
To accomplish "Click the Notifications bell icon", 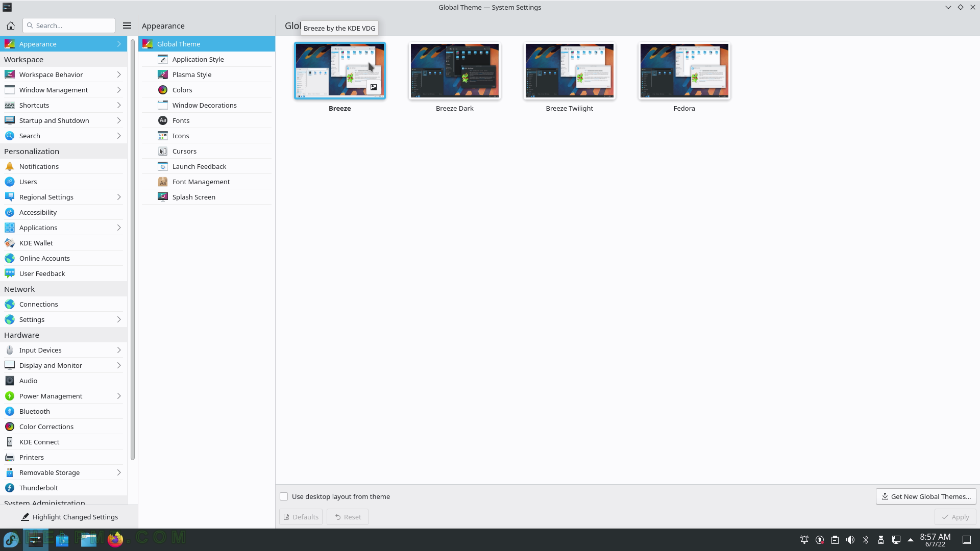I will click(10, 166).
